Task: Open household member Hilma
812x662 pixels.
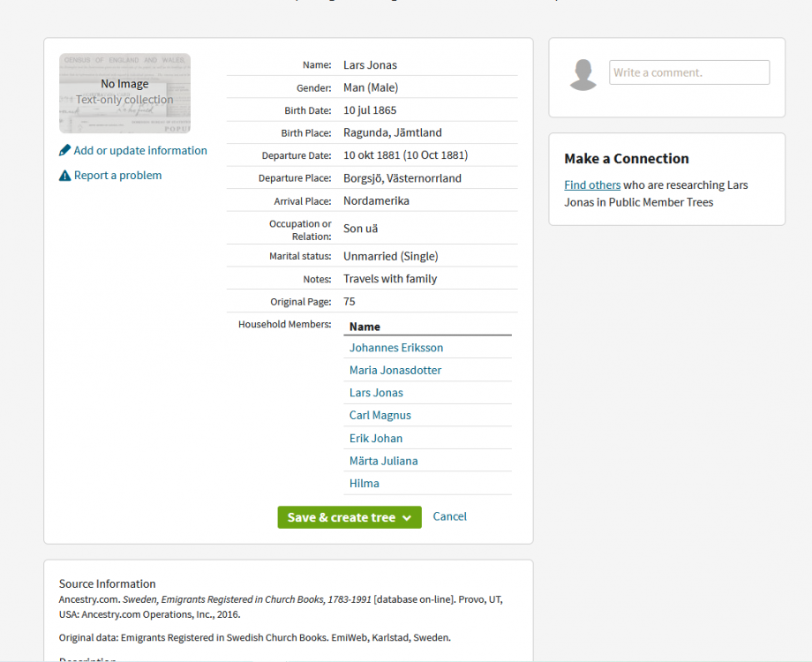Action: point(365,484)
